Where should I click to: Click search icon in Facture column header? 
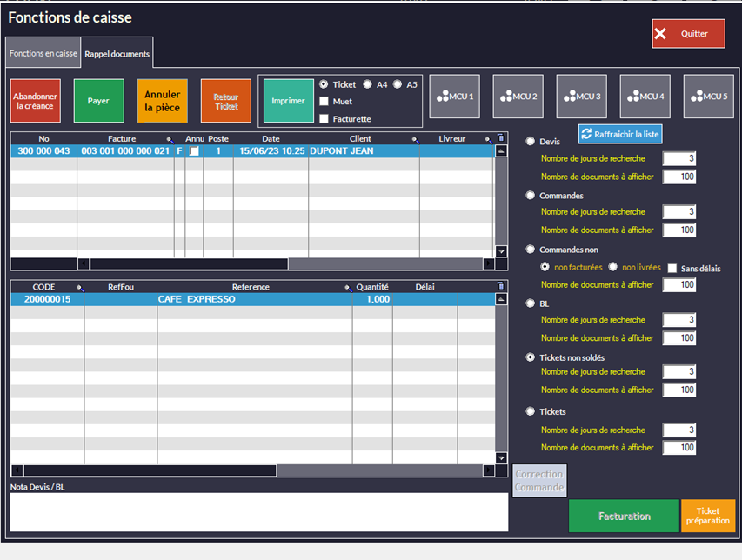click(x=170, y=139)
